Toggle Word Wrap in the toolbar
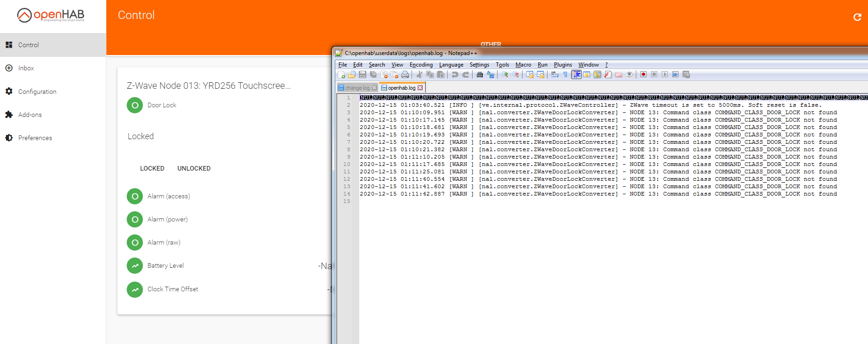The width and height of the screenshot is (868, 344). point(554,74)
